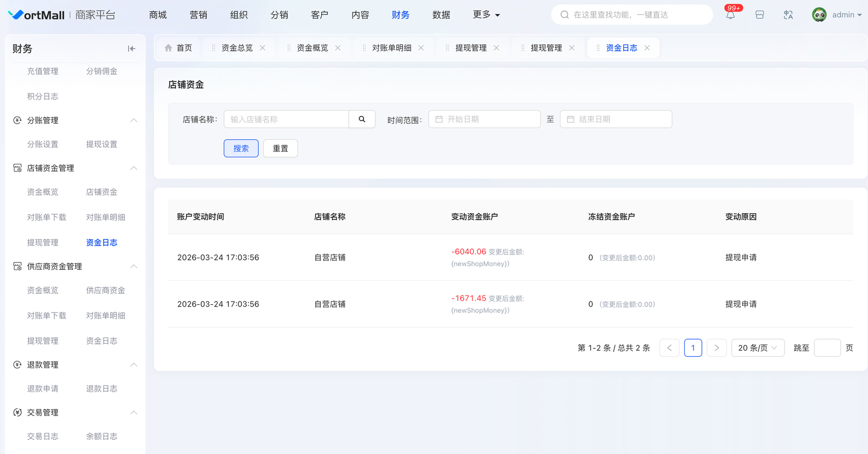
Task: Close the 对账单明细 tab
Action: (421, 48)
